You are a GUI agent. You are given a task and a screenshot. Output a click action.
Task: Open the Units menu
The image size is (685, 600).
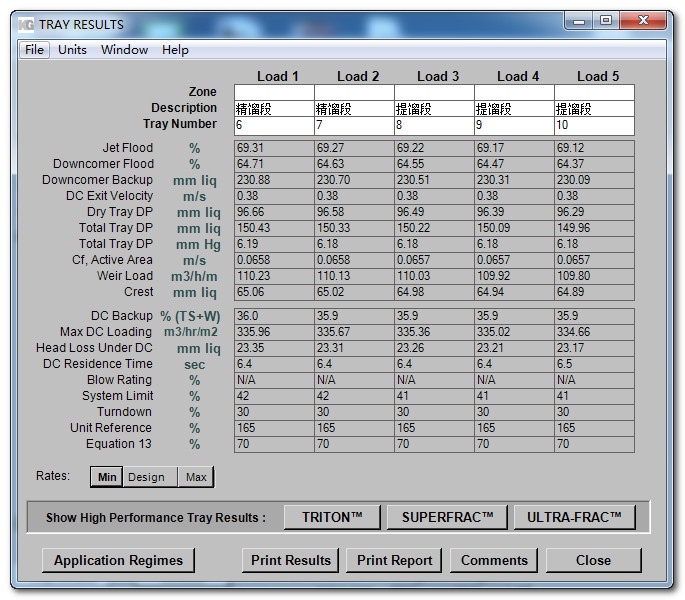pyautogui.click(x=72, y=50)
